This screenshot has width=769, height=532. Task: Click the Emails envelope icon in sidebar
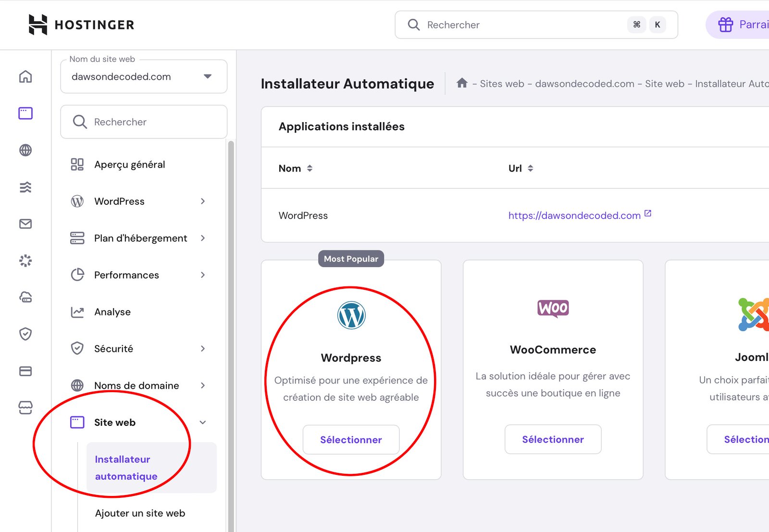pyautogui.click(x=25, y=224)
